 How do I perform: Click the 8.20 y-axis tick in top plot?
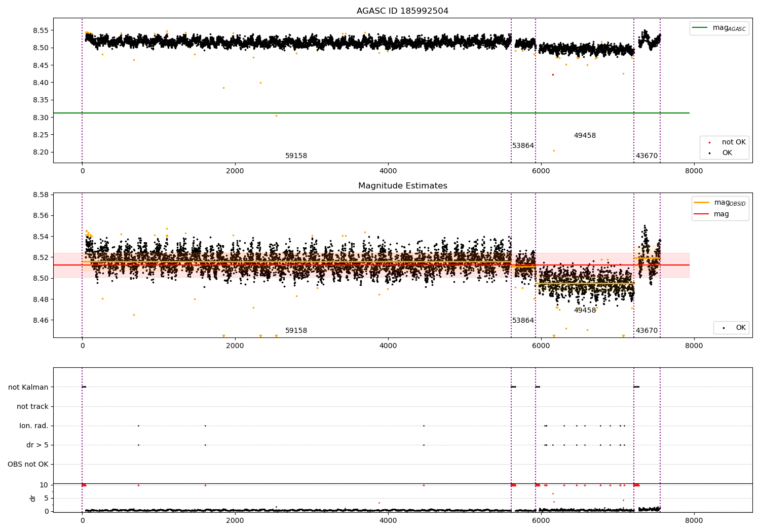tap(41, 152)
